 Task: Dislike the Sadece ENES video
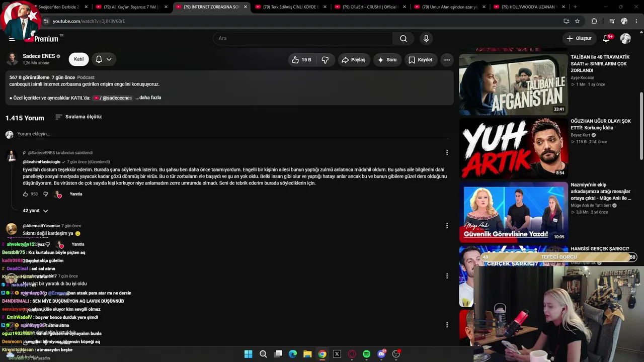click(325, 60)
